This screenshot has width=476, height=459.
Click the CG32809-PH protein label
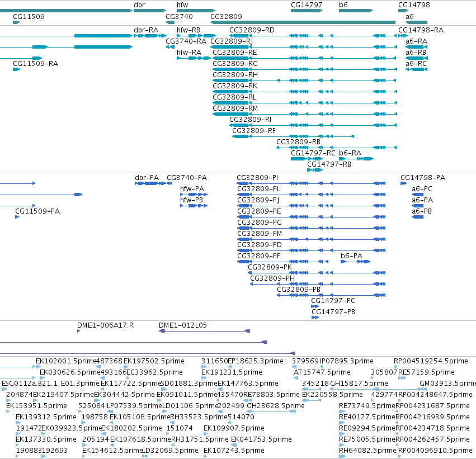[272, 278]
